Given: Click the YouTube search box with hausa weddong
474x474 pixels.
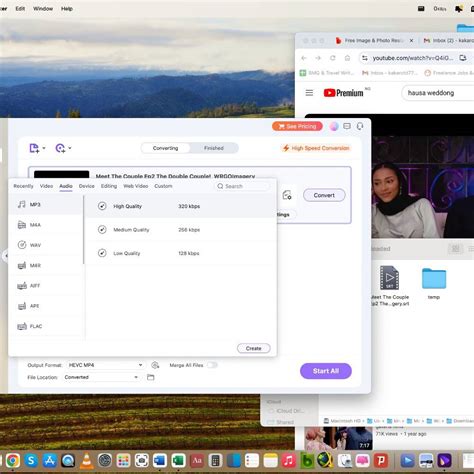Looking at the screenshot, I should click(x=438, y=93).
